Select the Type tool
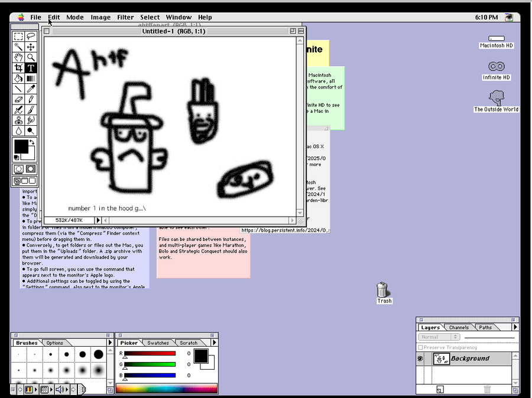 (x=31, y=68)
